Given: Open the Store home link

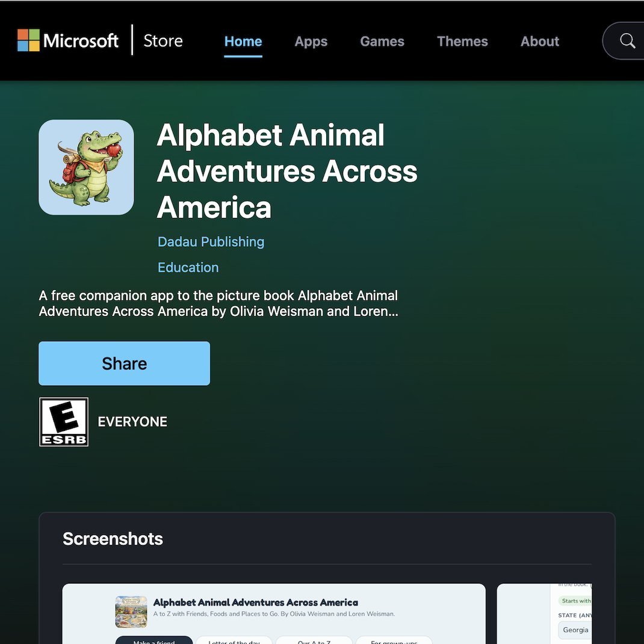Looking at the screenshot, I should [163, 41].
